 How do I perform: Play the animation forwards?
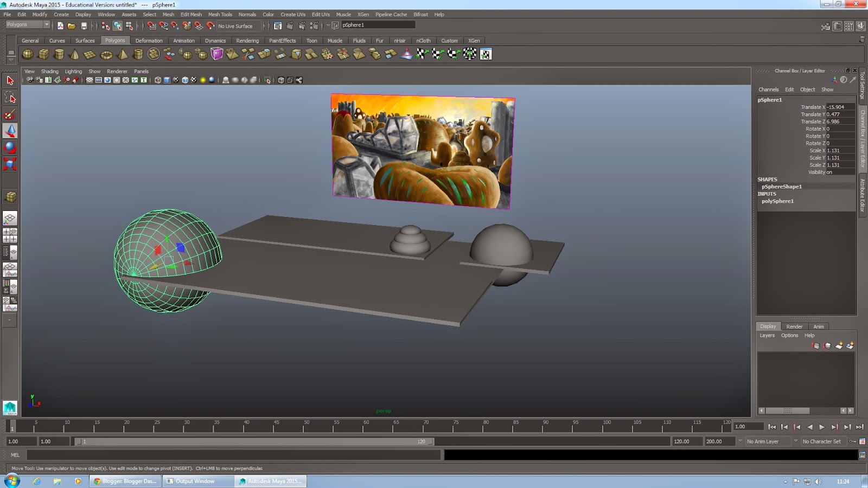pos(822,427)
